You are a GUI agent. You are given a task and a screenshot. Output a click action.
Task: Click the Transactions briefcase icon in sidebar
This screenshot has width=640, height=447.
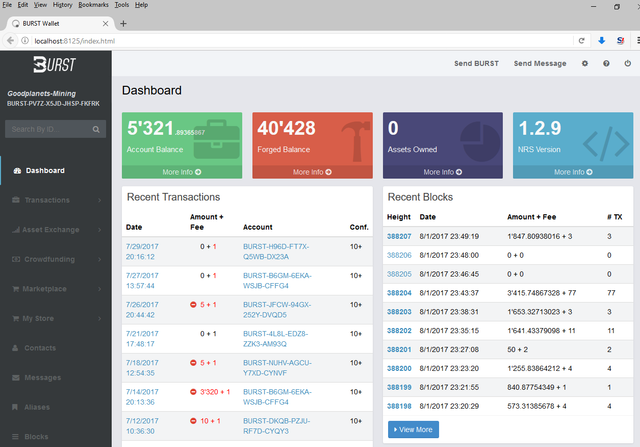coord(16,200)
